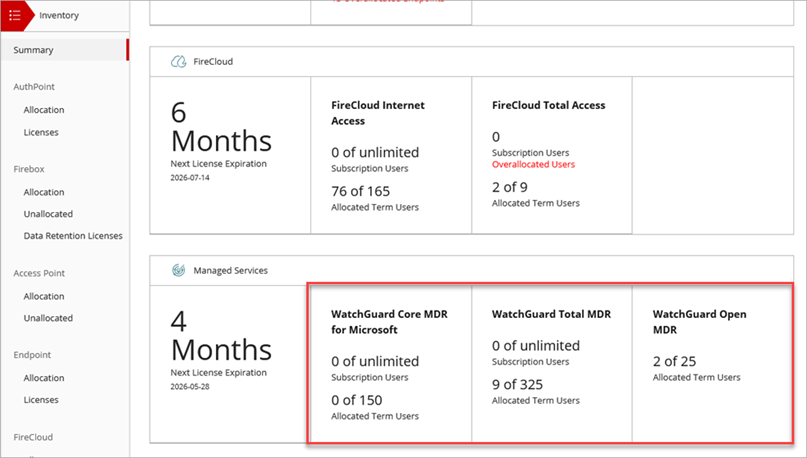Click the 9 of 325 value
The image size is (807, 458).
pyautogui.click(x=517, y=384)
